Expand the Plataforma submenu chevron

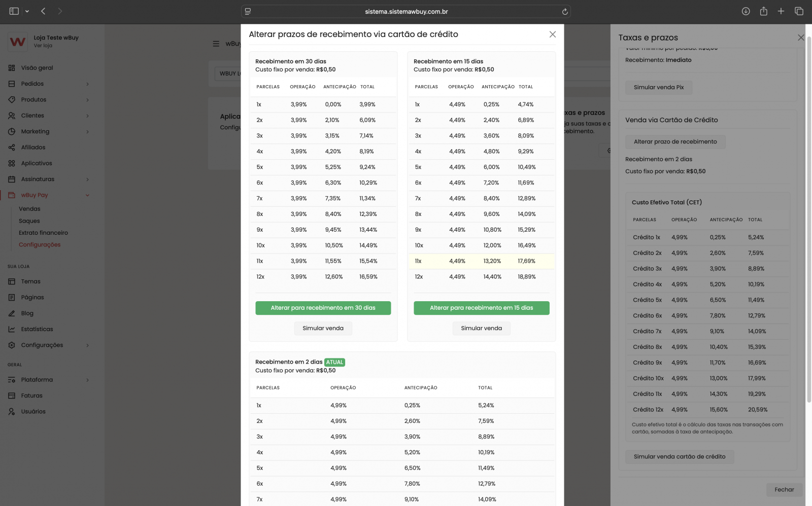pyautogui.click(x=87, y=380)
